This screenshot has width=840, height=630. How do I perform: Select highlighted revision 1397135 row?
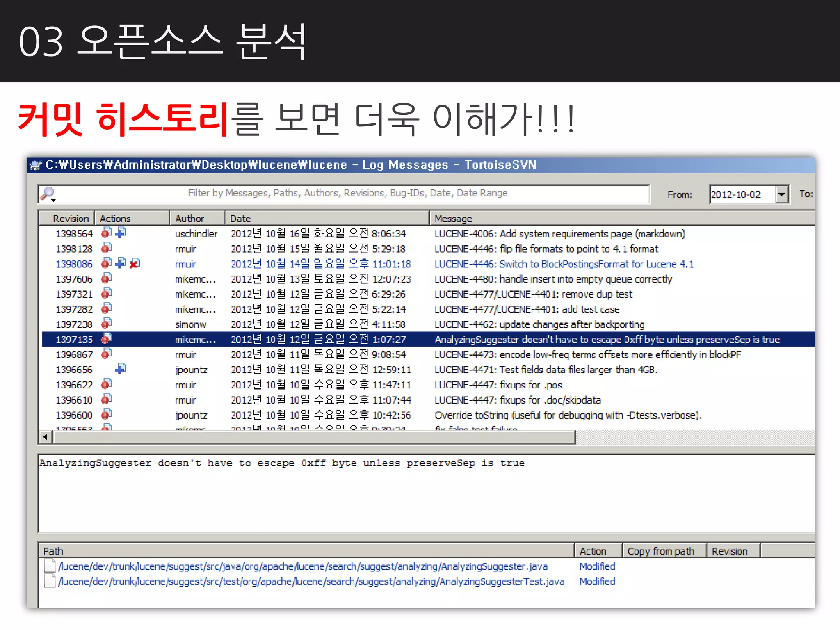tap(428, 339)
